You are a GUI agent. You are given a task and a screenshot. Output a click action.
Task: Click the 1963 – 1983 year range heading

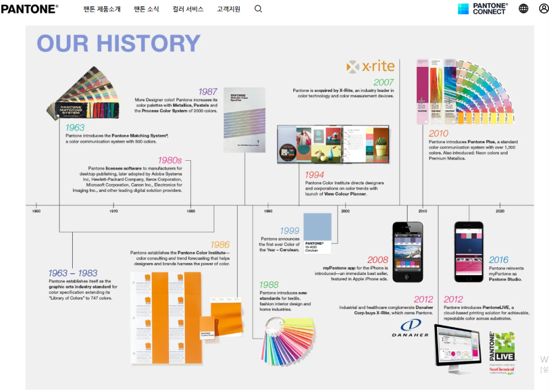coord(73,273)
